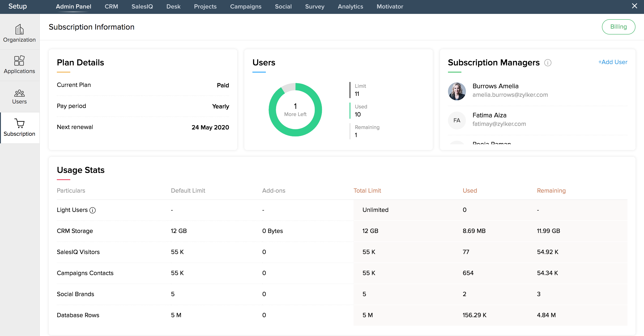The height and width of the screenshot is (336, 644).
Task: Open the Desk tab
Action: coord(173,6)
